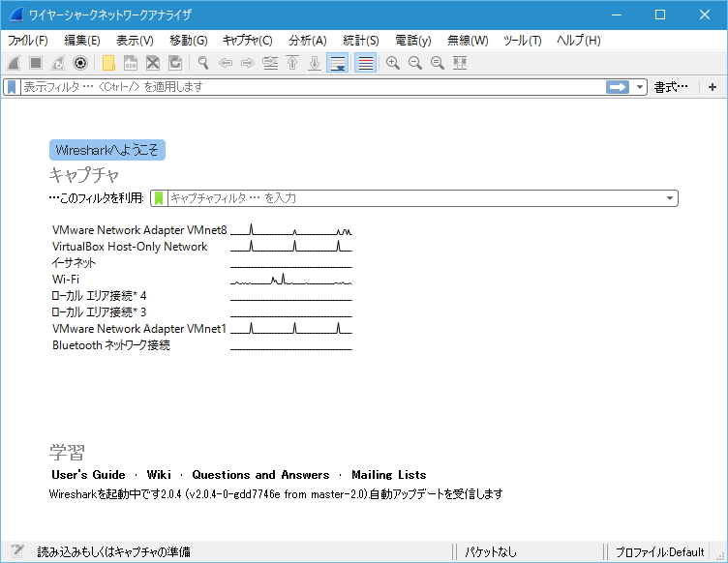This screenshot has height=563, width=728.
Task: Open the ファイル(F) menu
Action: pos(28,41)
